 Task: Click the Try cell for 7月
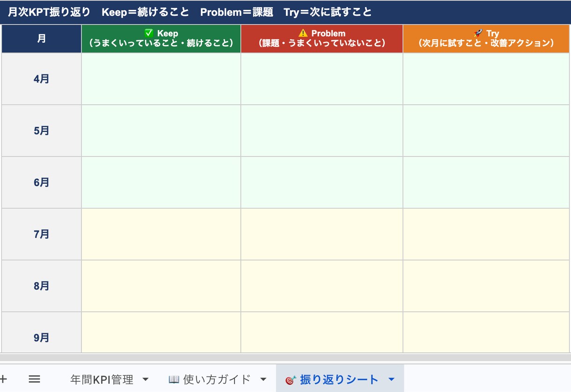click(x=486, y=234)
